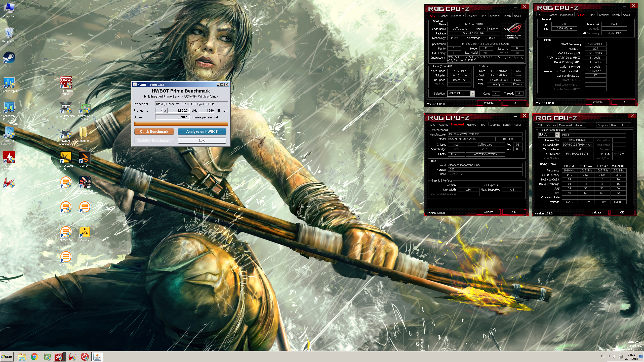
Task: Select the 3DMark desktop shortcut
Action: coord(85,159)
